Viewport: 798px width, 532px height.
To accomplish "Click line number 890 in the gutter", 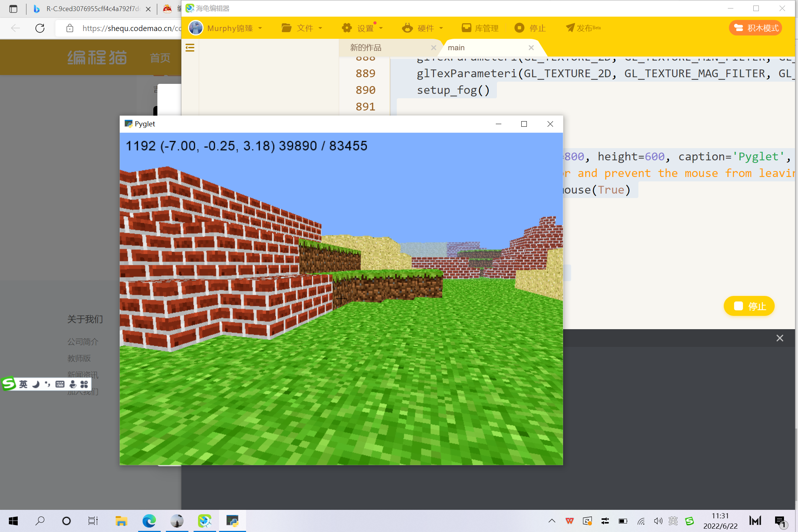I will coord(365,90).
